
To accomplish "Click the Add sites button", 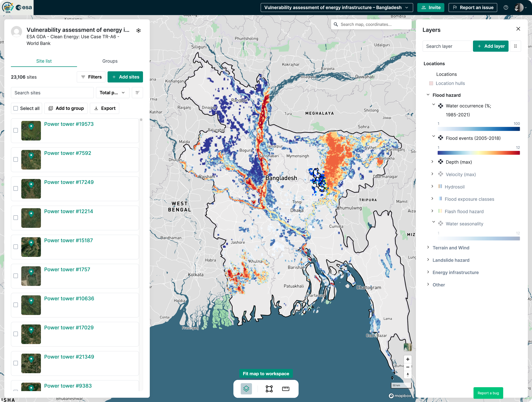I will 125,77.
